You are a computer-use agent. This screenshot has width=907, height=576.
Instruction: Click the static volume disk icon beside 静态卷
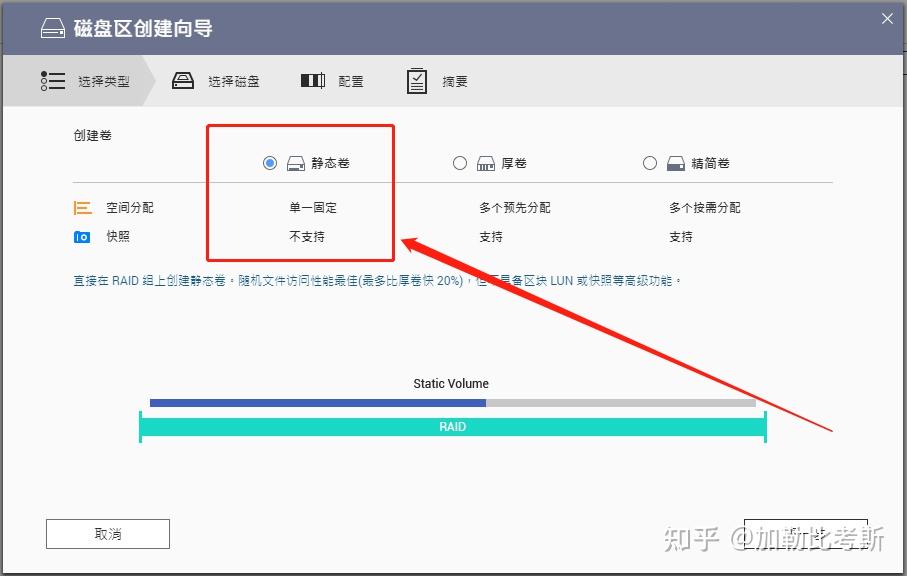[x=296, y=162]
